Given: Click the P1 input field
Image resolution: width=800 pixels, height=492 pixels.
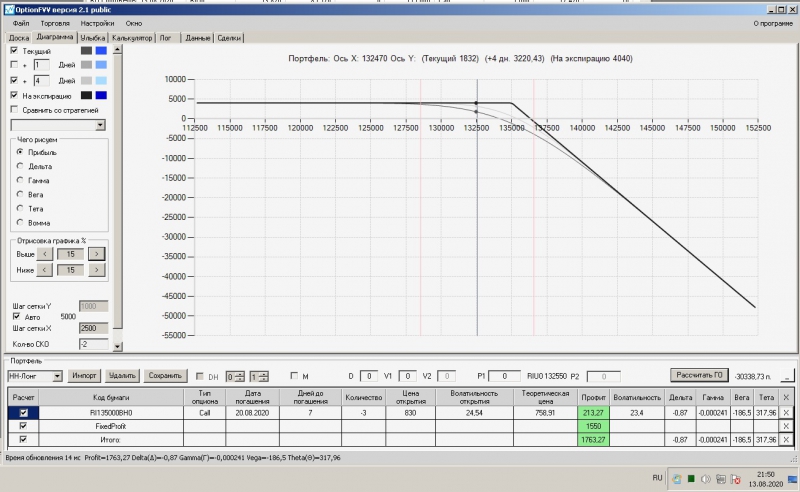Looking at the screenshot, I should pyautogui.click(x=504, y=376).
